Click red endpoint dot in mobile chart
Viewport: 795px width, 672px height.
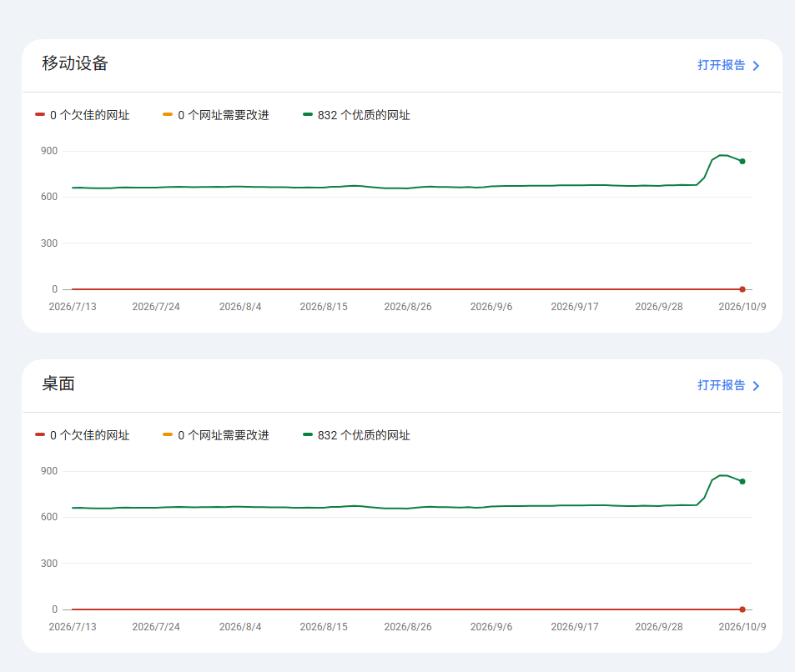pyautogui.click(x=742, y=289)
